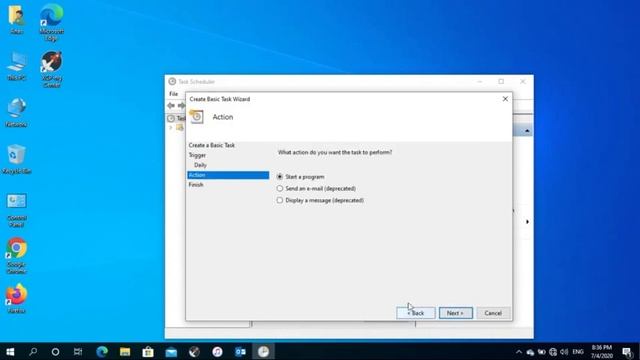The height and width of the screenshot is (360, 640).
Task: Open the clock and date flyout
Action: [x=602, y=352]
